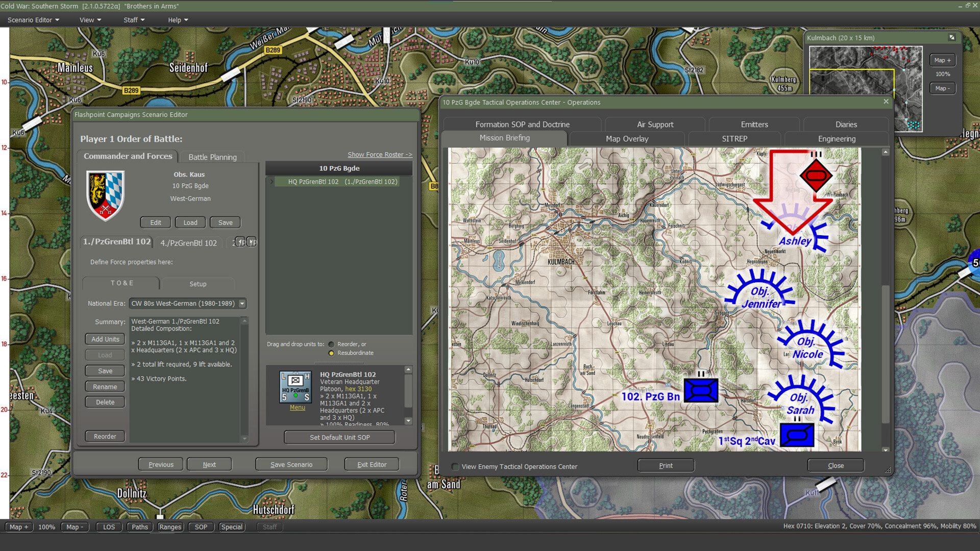Enable View Enemy Tactical Operations Center

(454, 466)
